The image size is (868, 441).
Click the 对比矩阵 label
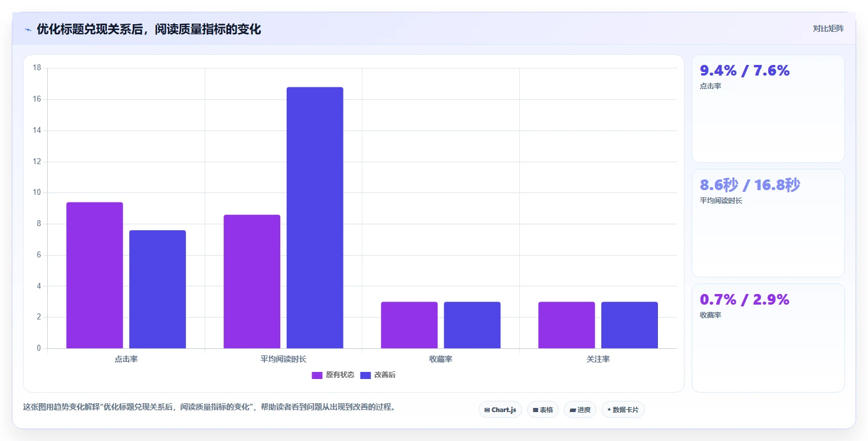click(828, 28)
